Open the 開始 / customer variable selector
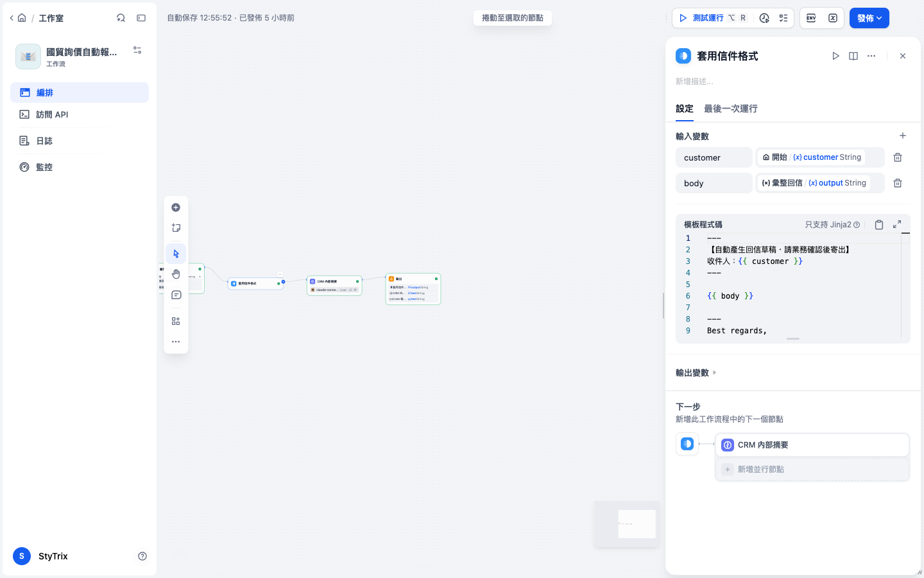The image size is (924, 578). pyautogui.click(x=820, y=157)
